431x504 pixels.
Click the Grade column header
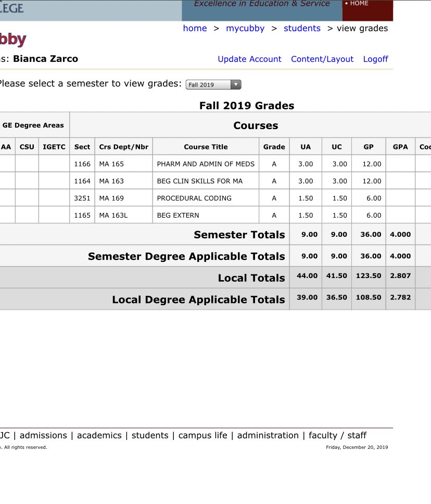click(x=274, y=147)
